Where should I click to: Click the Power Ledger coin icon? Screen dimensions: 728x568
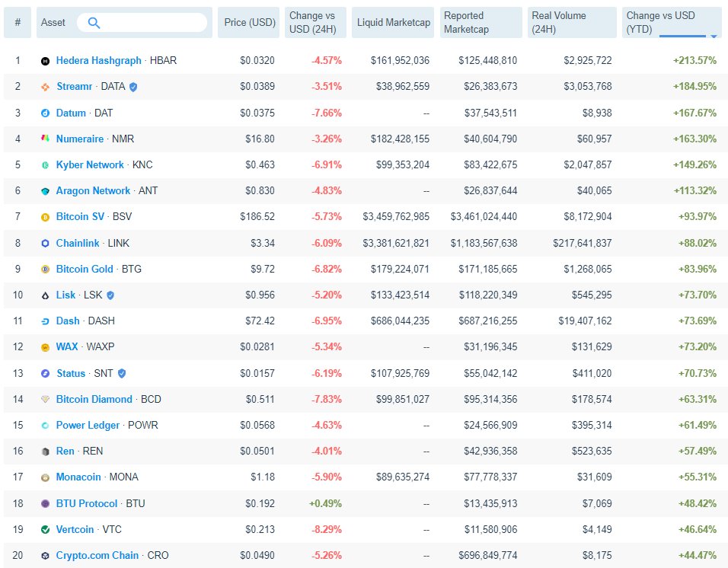tap(45, 426)
